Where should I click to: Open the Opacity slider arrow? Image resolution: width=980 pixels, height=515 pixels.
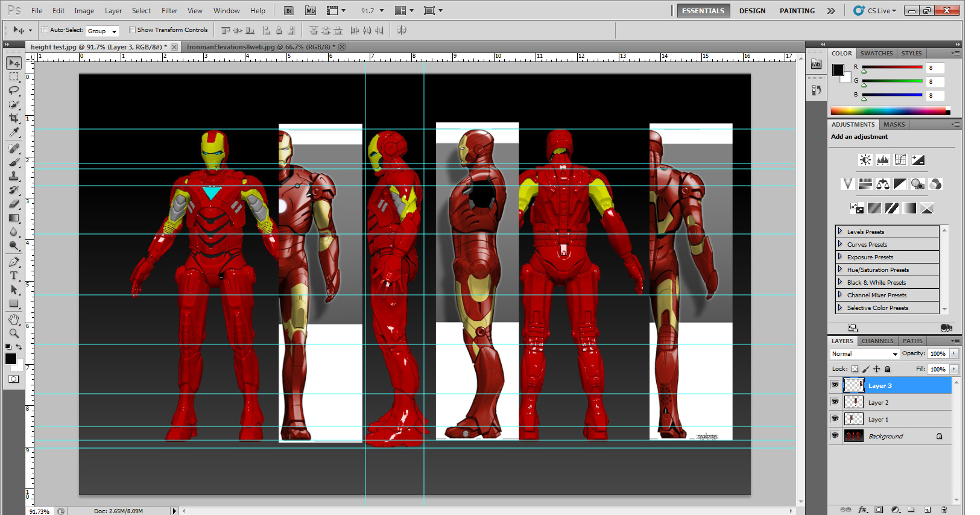pos(954,353)
